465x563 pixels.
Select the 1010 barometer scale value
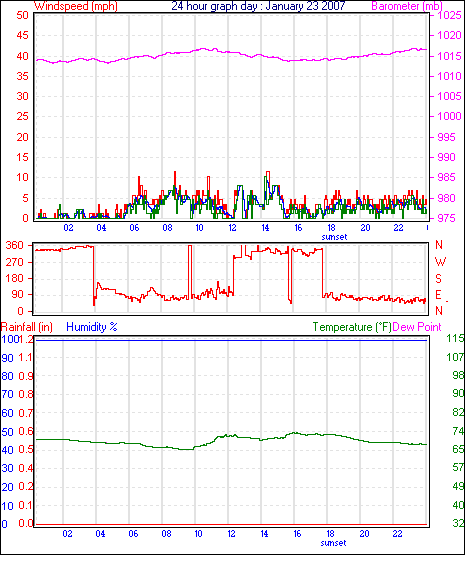[449, 76]
